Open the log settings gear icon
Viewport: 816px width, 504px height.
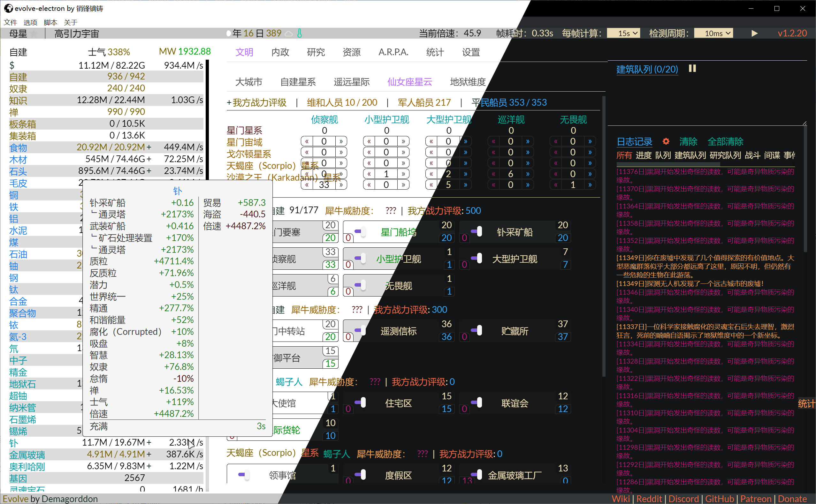coord(666,141)
